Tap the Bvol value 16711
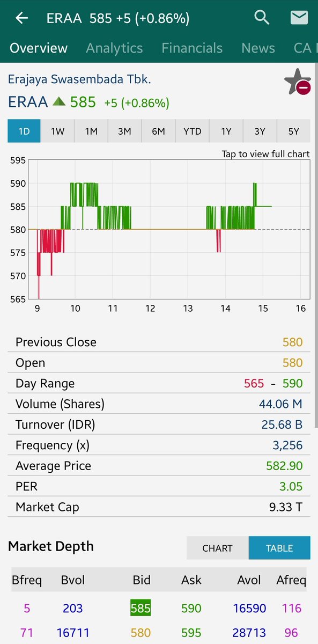This screenshot has width=318, height=644. pos(73,633)
